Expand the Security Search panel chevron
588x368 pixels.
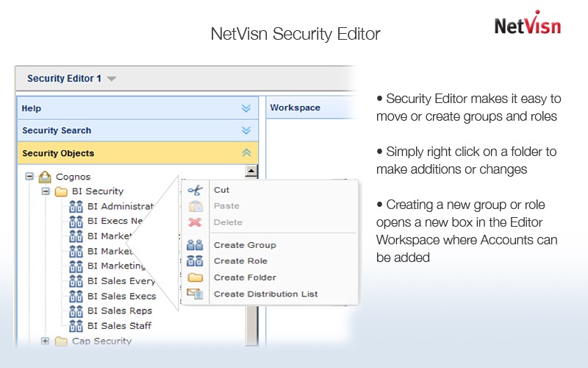246,130
